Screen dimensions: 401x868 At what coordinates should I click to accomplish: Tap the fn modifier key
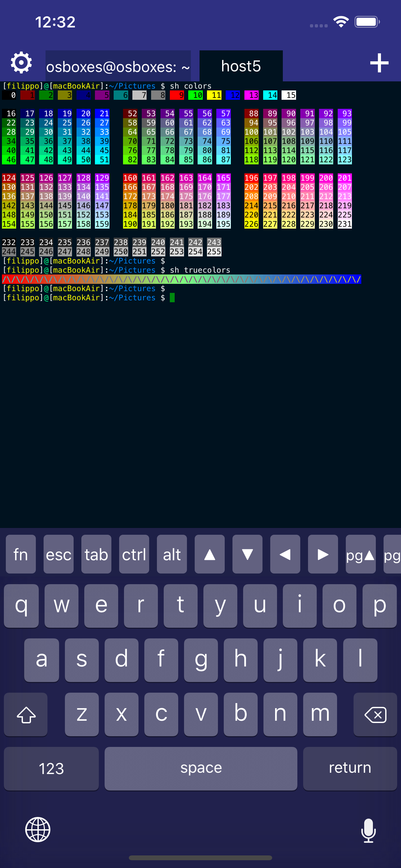21,554
